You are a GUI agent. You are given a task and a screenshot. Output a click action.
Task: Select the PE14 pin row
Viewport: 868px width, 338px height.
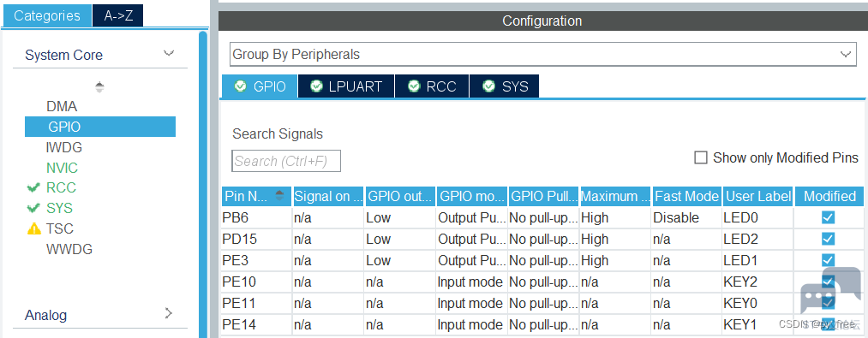(x=542, y=324)
